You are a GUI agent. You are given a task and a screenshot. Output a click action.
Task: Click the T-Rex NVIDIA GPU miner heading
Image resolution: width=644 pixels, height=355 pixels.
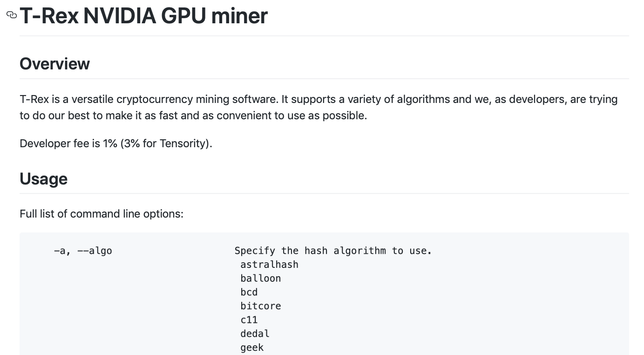pyautogui.click(x=143, y=16)
